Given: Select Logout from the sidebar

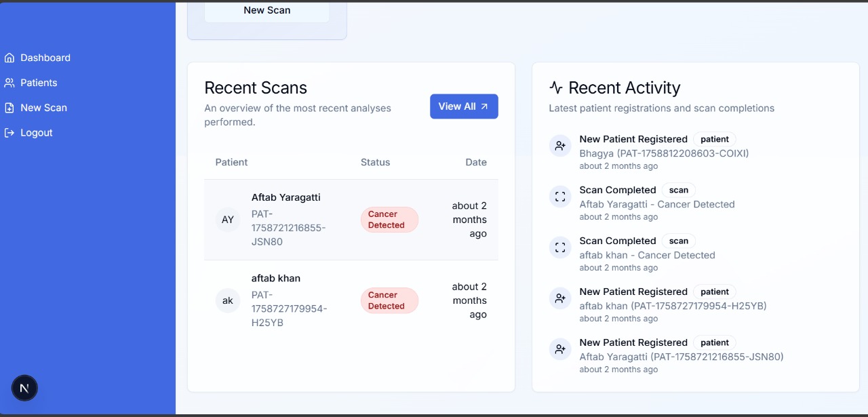Looking at the screenshot, I should [36, 133].
